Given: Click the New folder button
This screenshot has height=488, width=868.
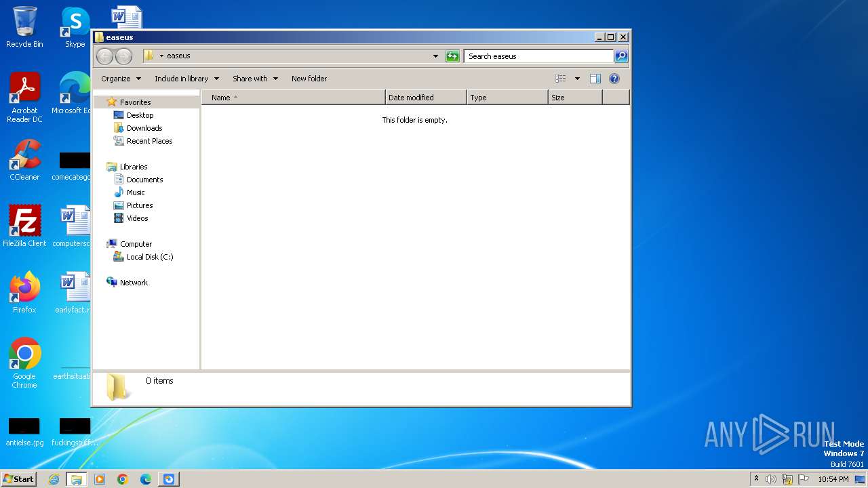Looking at the screenshot, I should (309, 79).
